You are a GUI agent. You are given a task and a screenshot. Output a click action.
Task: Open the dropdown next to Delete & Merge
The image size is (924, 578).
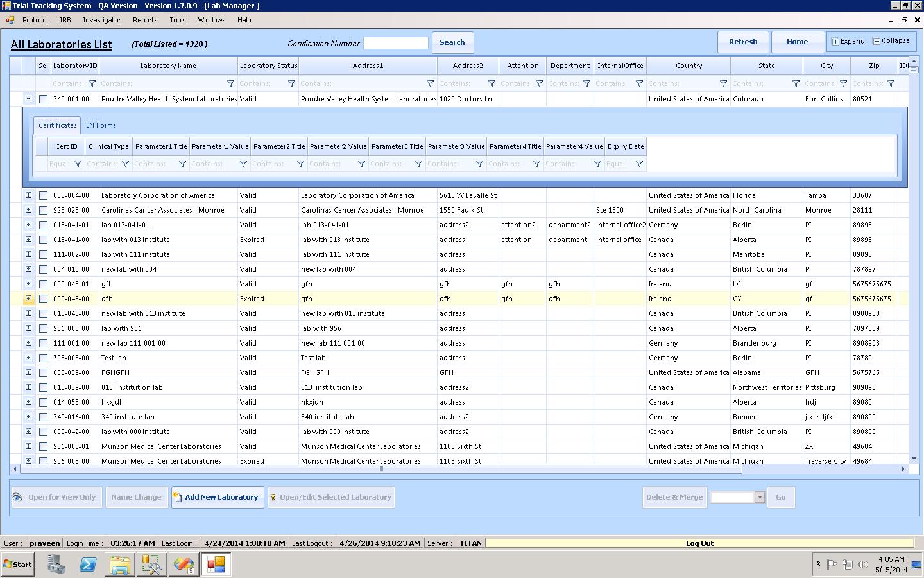pos(760,497)
